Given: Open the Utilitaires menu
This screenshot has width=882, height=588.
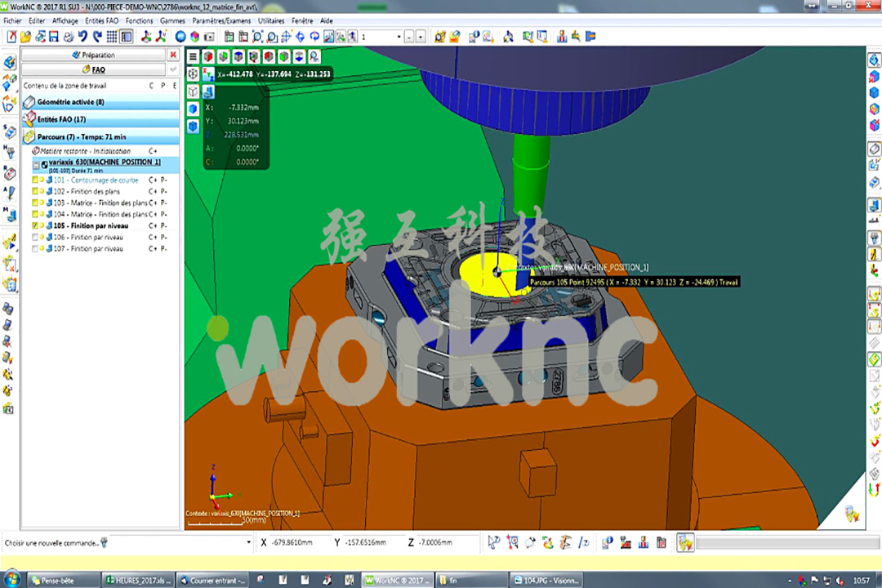Looking at the screenshot, I should (271, 20).
